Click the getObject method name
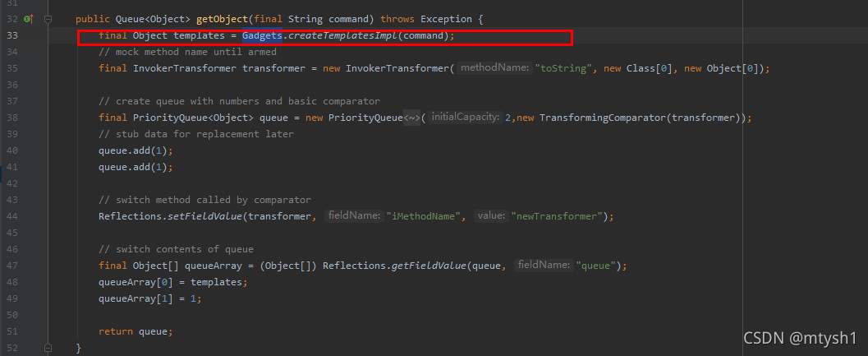The width and height of the screenshot is (868, 356). [x=222, y=20]
